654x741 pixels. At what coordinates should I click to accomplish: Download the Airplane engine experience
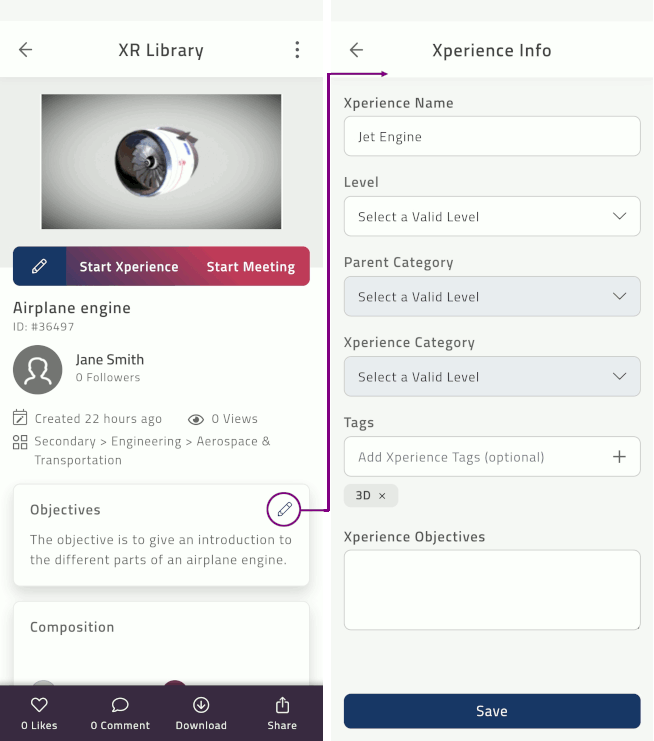point(201,713)
